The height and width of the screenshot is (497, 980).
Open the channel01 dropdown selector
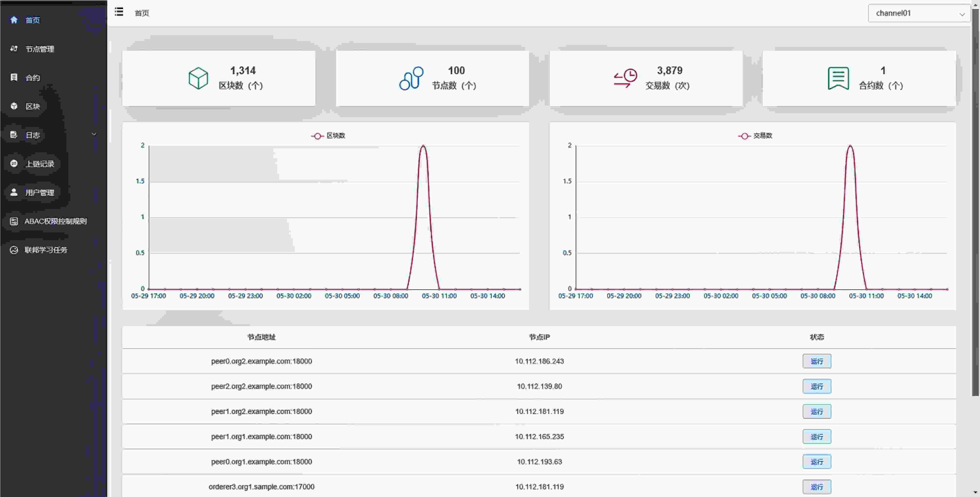pyautogui.click(x=919, y=13)
